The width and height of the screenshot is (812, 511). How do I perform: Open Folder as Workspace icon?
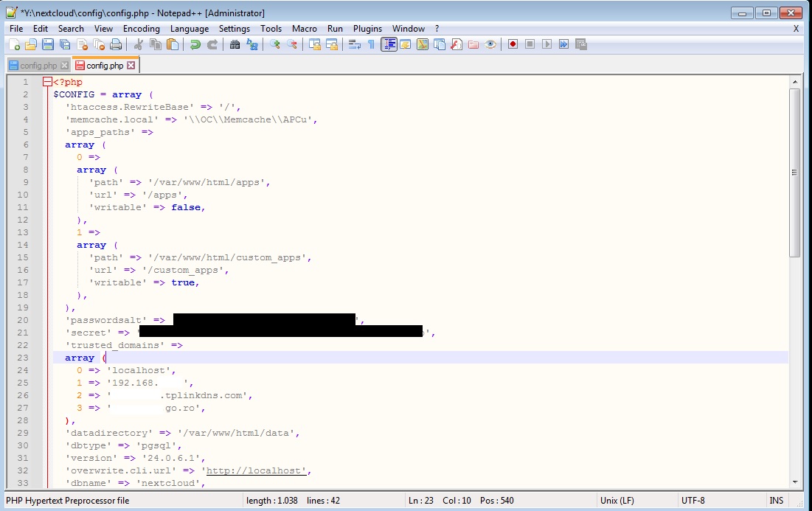click(473, 44)
